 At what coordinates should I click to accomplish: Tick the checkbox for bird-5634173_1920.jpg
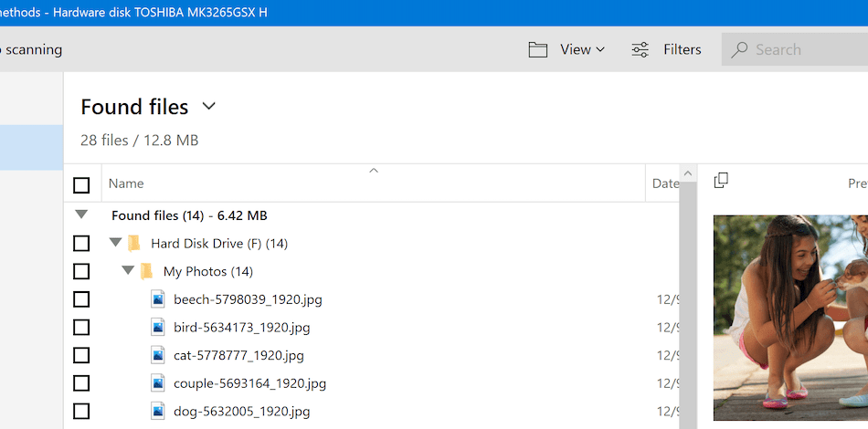(81, 328)
